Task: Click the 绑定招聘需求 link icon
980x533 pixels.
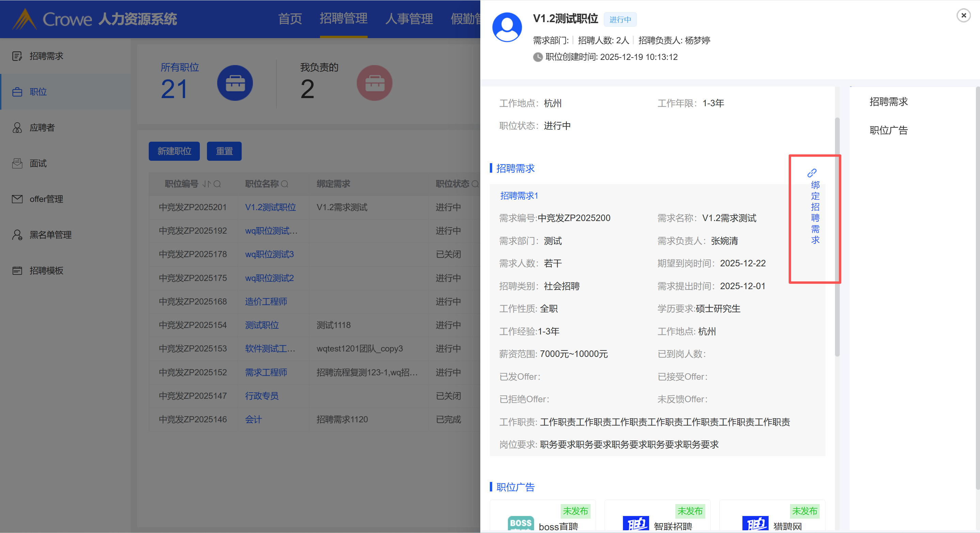Action: 812,173
